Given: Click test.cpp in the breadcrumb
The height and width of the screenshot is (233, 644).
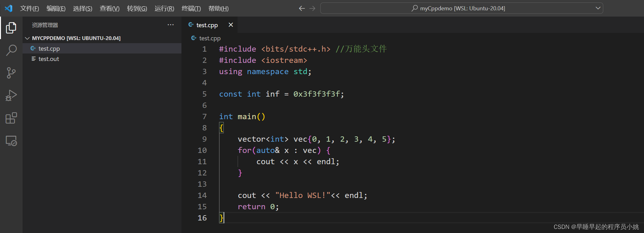Looking at the screenshot, I should pyautogui.click(x=210, y=38).
